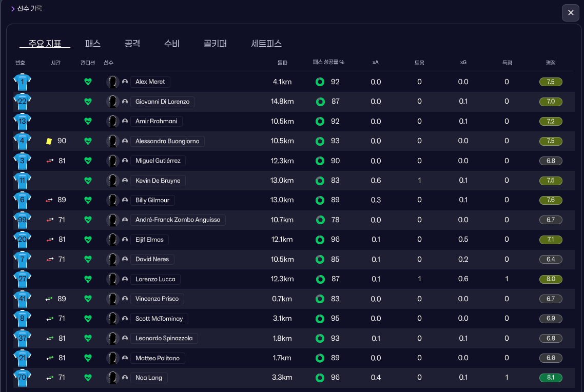Sort by the xG column header
The image size is (584, 392).
click(x=463, y=63)
